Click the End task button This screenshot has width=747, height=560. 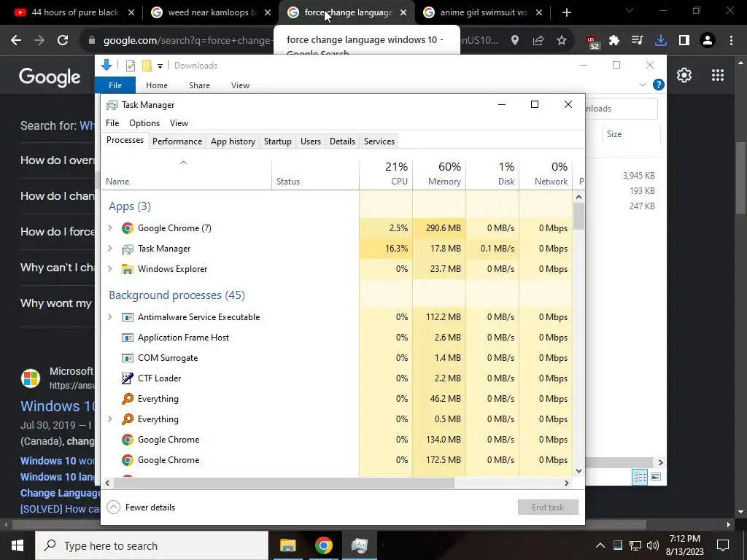click(x=548, y=507)
